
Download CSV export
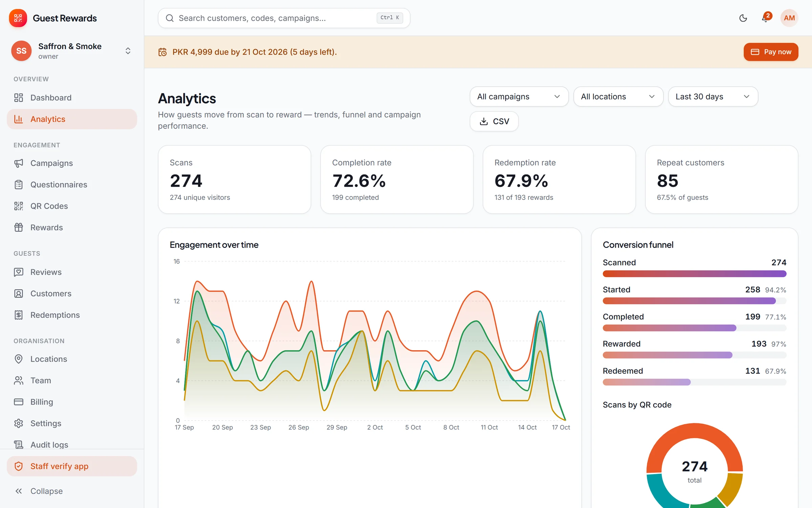pyautogui.click(x=494, y=121)
